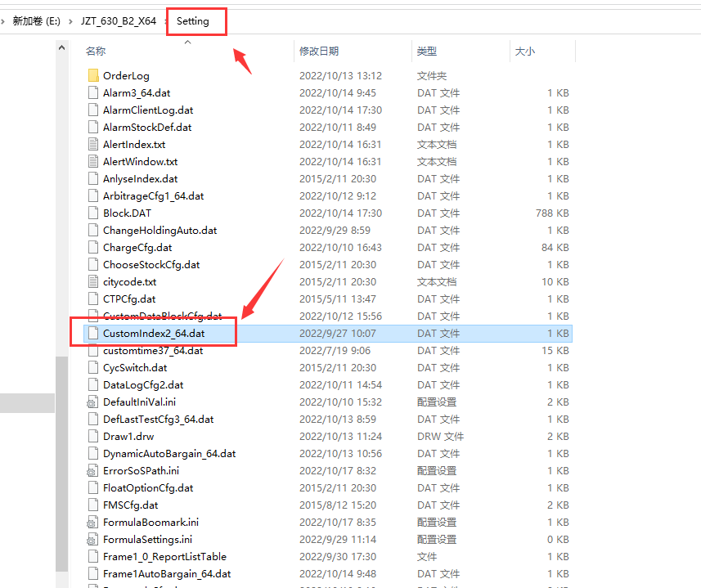Click the FloatOptionCfg.dat file icon
Image resolution: width=701 pixels, height=588 pixels.
point(93,488)
